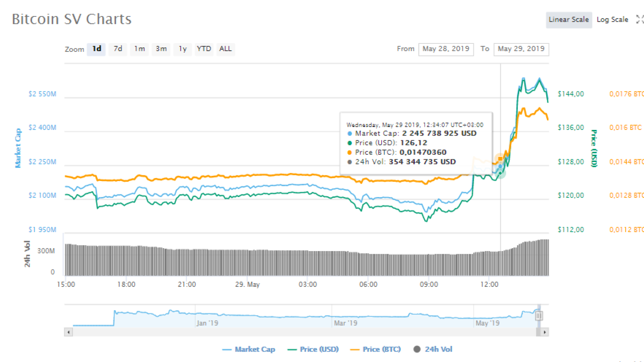Click the vertical Market Cap axis title
Viewport: 644px width, 362px height.
pyautogui.click(x=18, y=148)
